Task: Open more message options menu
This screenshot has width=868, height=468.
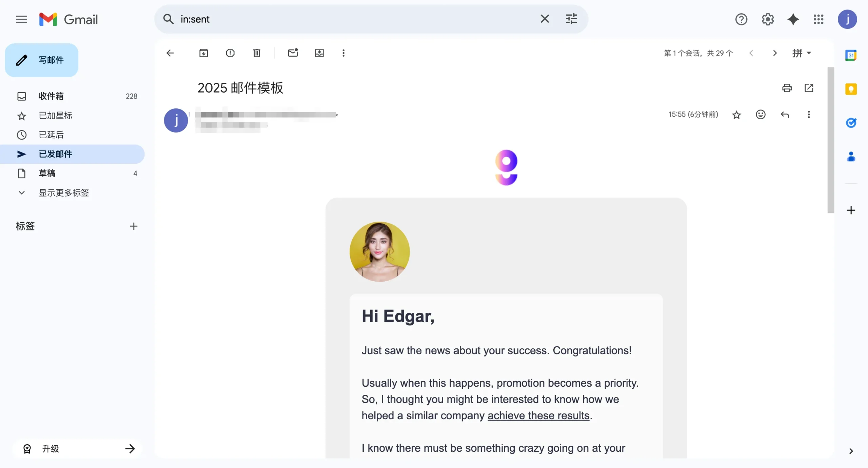Action: pyautogui.click(x=809, y=115)
